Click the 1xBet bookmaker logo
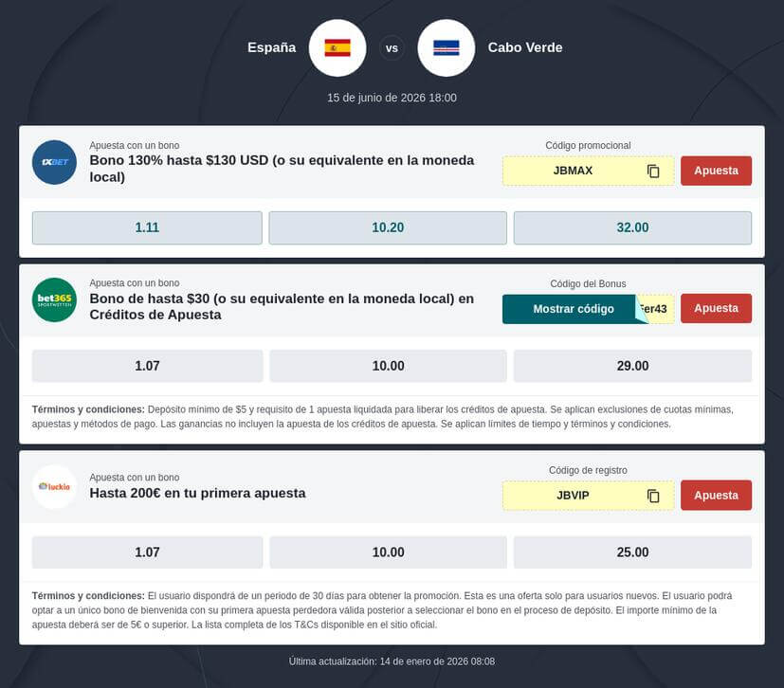Screen dimensions: 784x688 (x=54, y=162)
